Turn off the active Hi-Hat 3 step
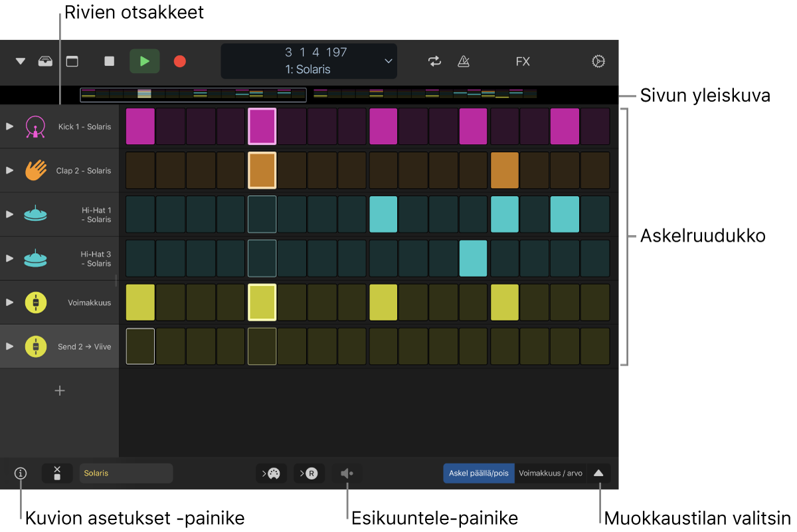The height and width of the screenshot is (532, 797). tap(474, 258)
